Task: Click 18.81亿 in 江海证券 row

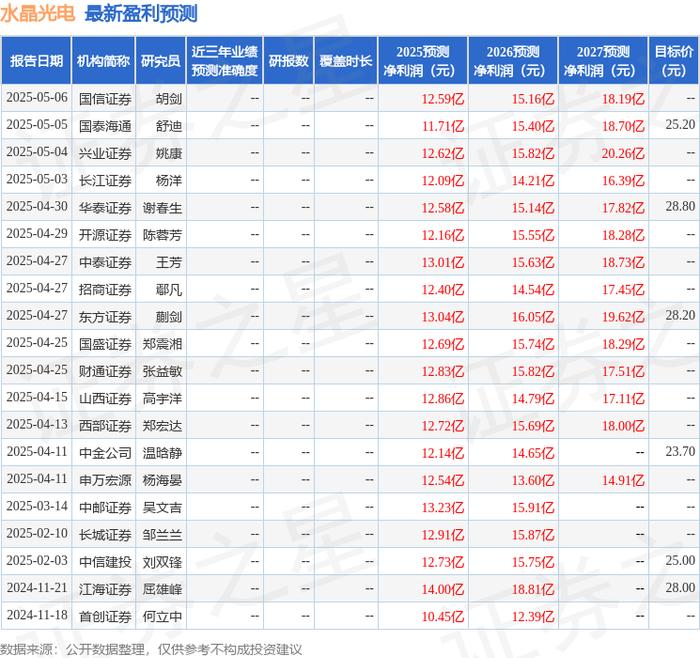Action: [533, 589]
